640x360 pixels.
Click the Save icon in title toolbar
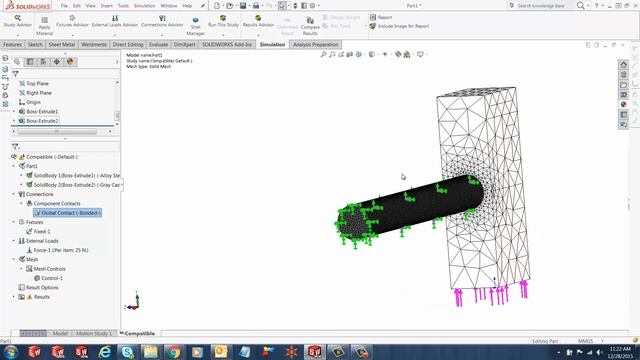tap(243, 6)
